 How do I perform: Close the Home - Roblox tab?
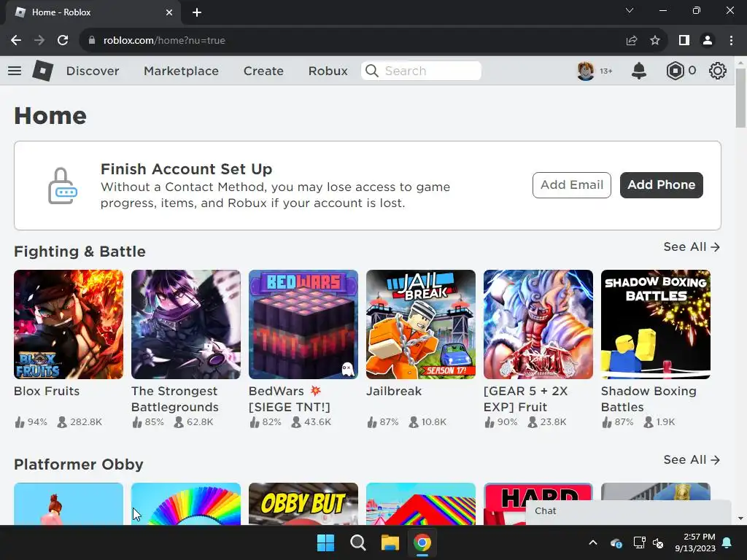pos(169,12)
